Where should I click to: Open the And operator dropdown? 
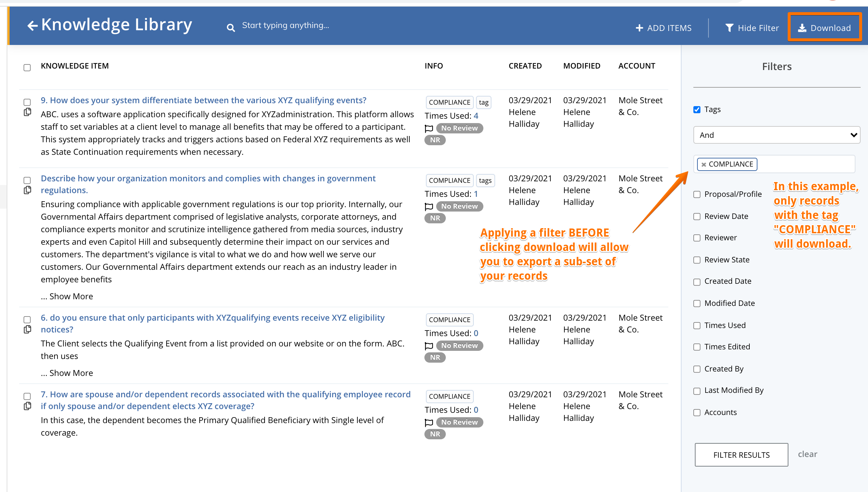pos(776,135)
